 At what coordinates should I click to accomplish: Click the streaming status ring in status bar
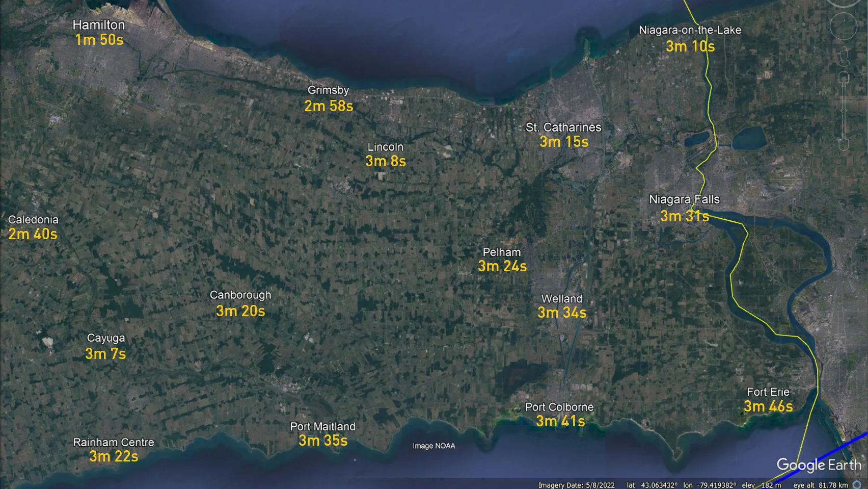(x=857, y=485)
